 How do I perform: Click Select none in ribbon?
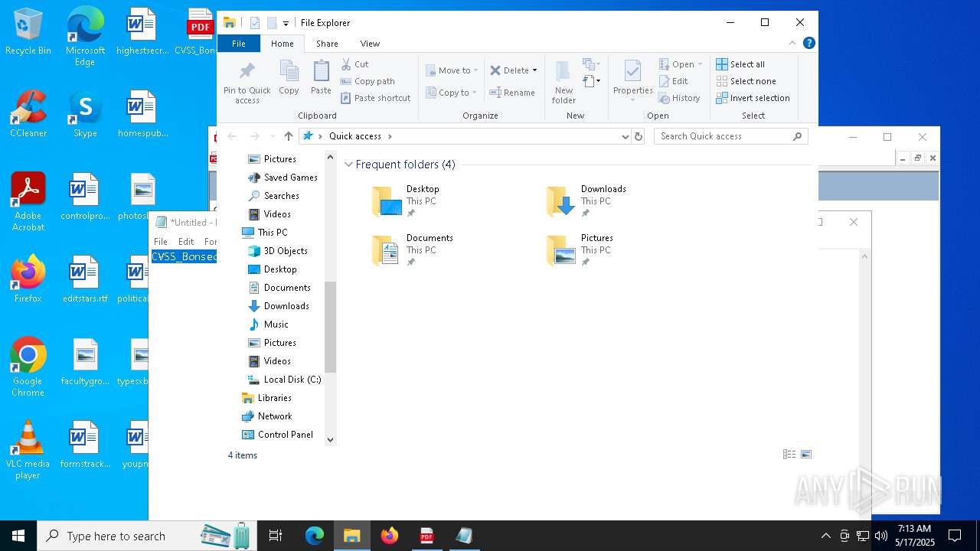[746, 81]
